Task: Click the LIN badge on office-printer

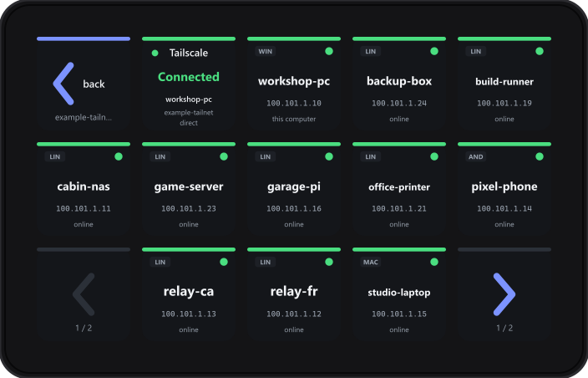Action: tap(371, 157)
